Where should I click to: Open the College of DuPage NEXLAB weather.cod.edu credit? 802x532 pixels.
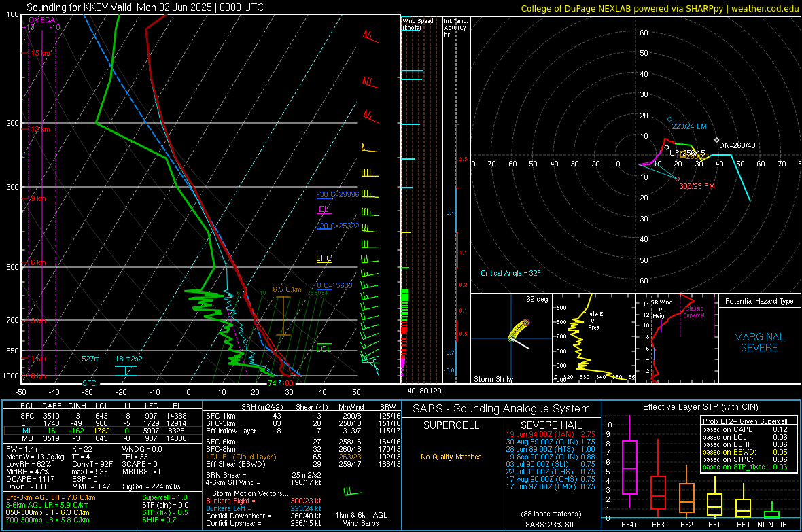click(659, 8)
